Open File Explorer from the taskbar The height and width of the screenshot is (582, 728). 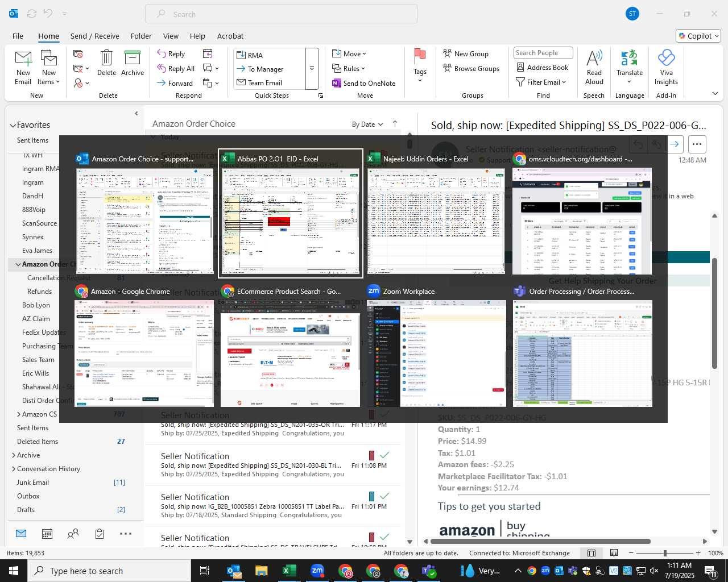(261, 571)
